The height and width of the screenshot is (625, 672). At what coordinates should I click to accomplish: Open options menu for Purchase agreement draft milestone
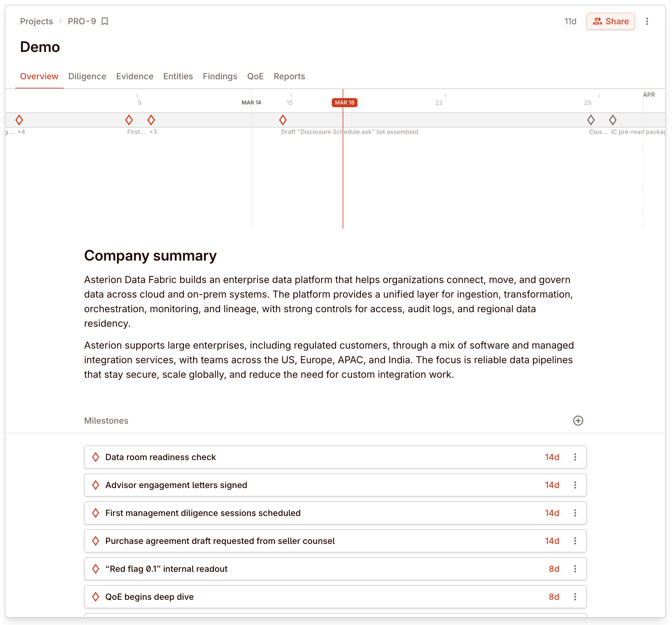pos(575,541)
